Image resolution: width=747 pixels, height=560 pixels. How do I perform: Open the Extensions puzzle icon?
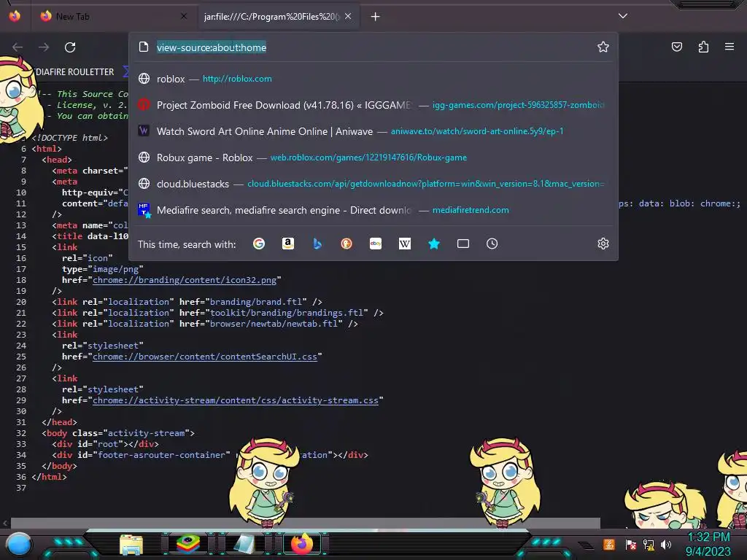tap(703, 47)
